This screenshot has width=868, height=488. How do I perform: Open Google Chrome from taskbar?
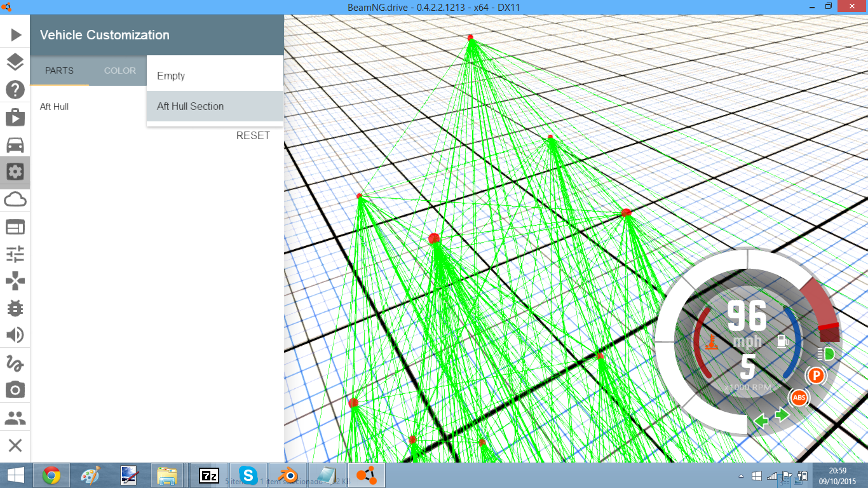51,475
